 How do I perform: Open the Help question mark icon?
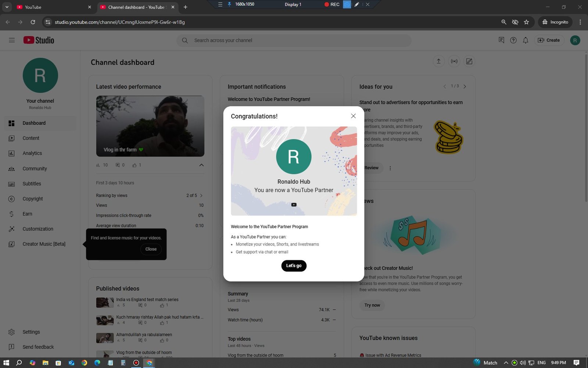pyautogui.click(x=513, y=40)
